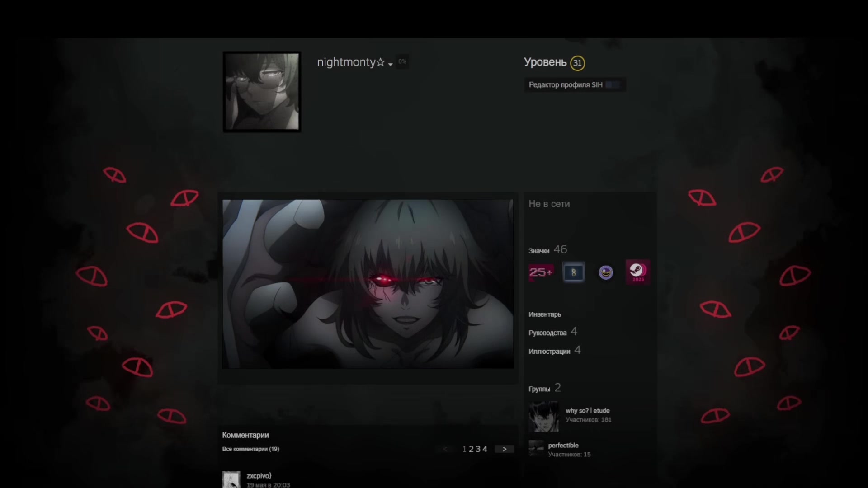The width and height of the screenshot is (868, 488).
Task: Open the why so? | etude group
Action: (x=587, y=410)
